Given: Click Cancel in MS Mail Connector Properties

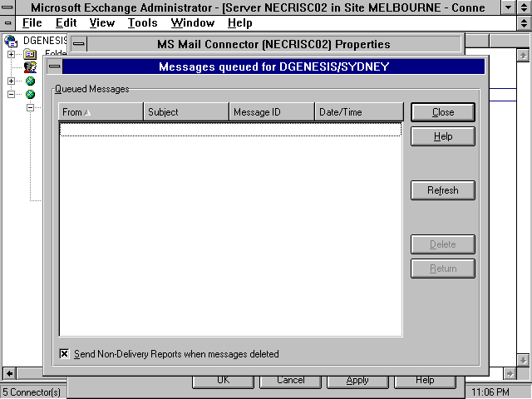Looking at the screenshot, I should (x=290, y=382).
